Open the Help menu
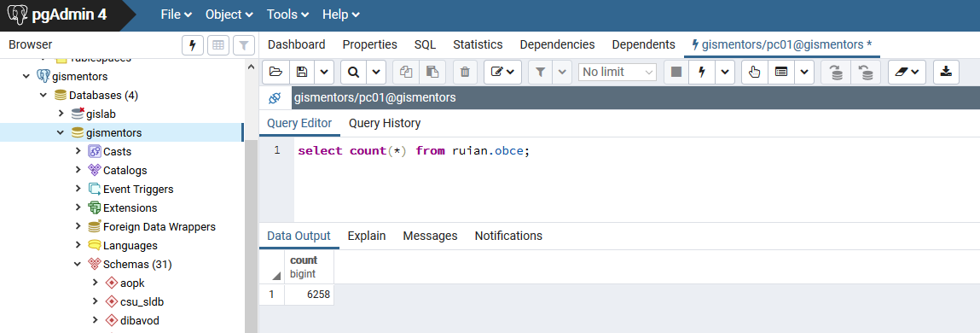 pyautogui.click(x=340, y=15)
